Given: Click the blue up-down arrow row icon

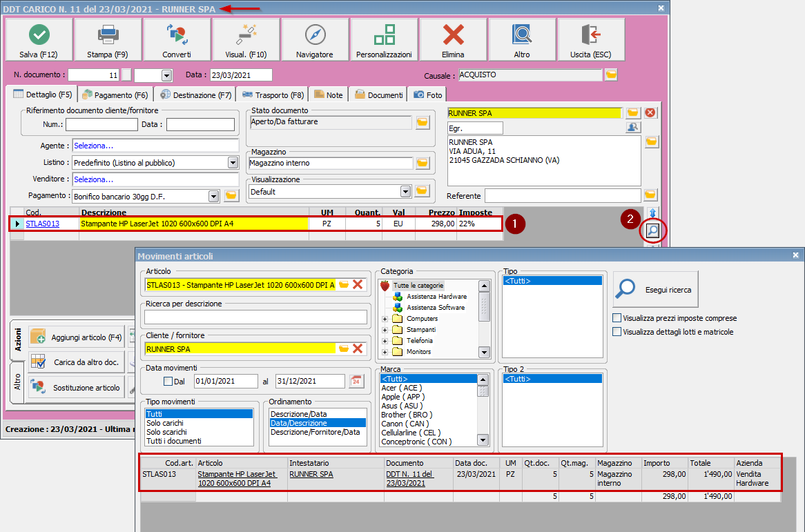Looking at the screenshot, I should tap(652, 213).
